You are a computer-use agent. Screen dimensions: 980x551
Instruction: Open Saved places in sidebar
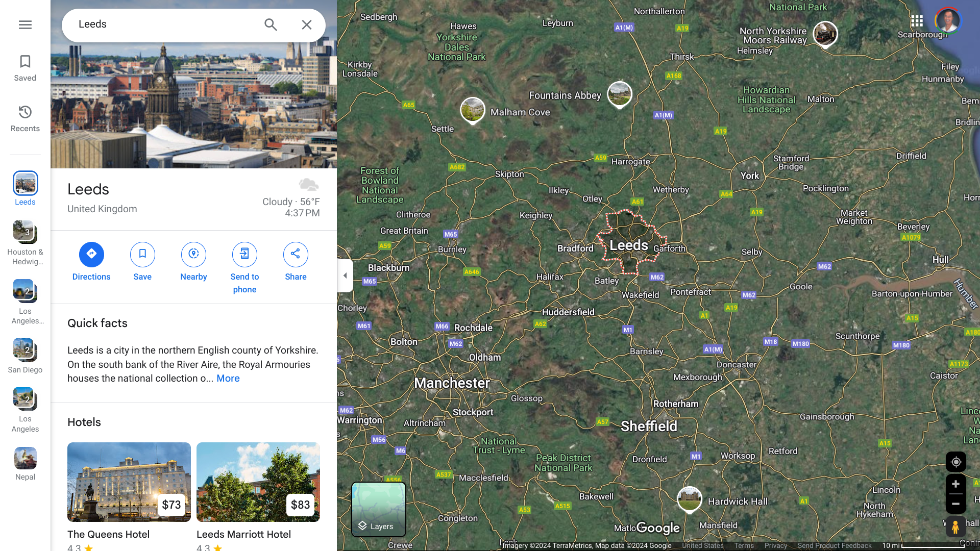click(25, 68)
